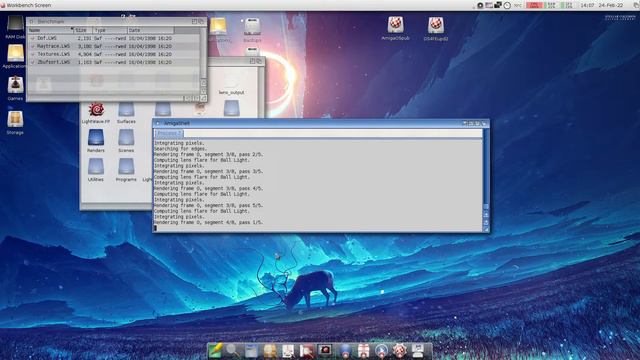Open the Surfaces drawer in the LightWave window

(126, 109)
